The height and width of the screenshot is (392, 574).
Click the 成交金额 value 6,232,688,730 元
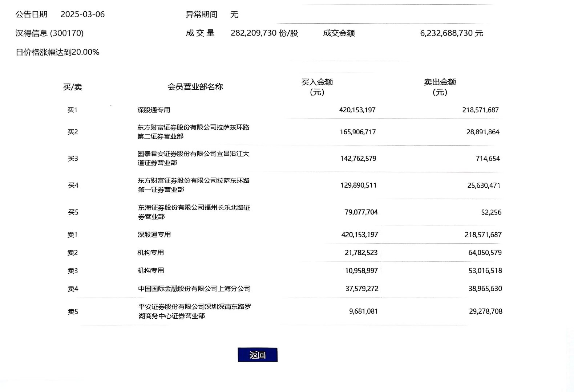(451, 33)
